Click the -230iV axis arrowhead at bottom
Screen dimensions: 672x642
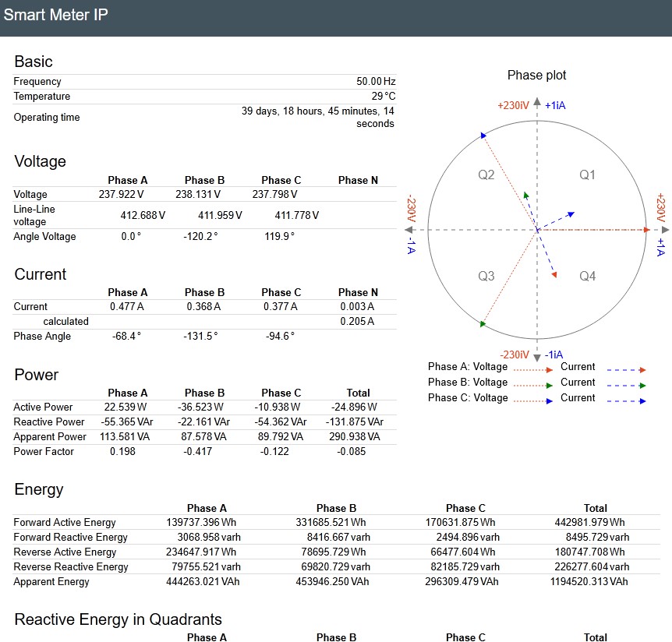coord(536,358)
